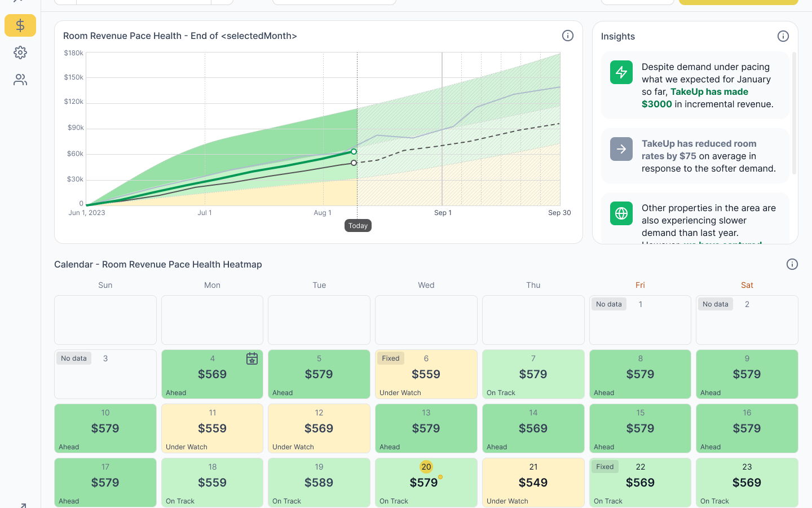Open the dollar revenue page in sidebar
812x508 pixels.
(x=20, y=25)
